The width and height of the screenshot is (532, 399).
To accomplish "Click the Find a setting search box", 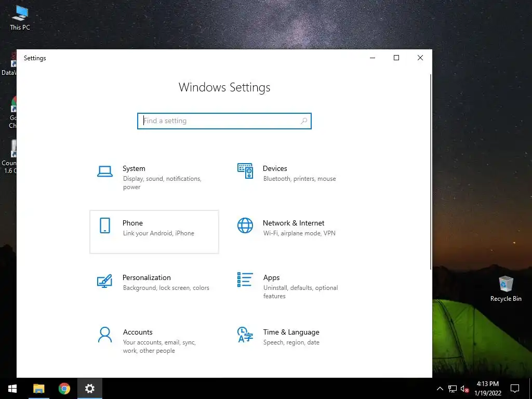I will pos(224,121).
